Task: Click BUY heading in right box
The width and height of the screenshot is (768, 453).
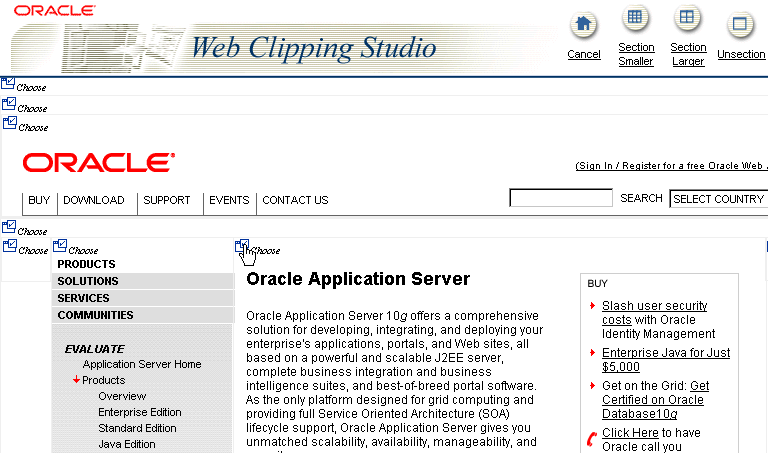Action: pyautogui.click(x=597, y=284)
